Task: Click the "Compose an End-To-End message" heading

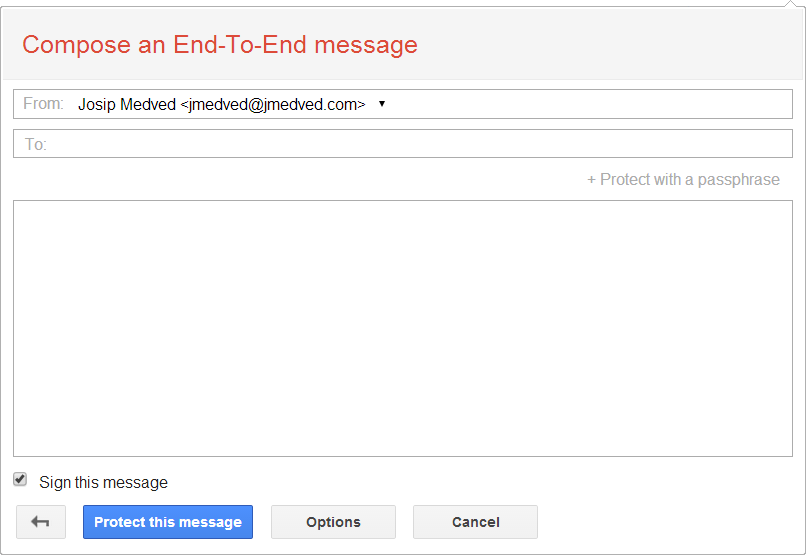Action: tap(220, 45)
